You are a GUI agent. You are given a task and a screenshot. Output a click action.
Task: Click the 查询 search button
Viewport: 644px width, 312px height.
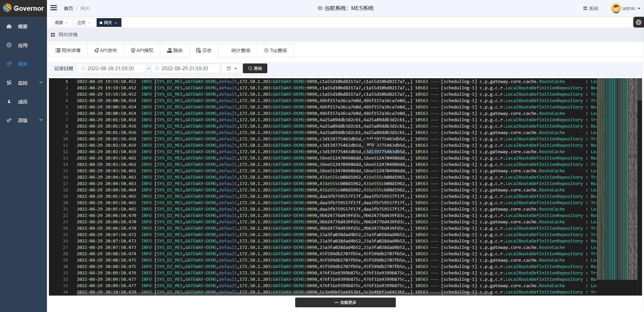pyautogui.click(x=255, y=69)
